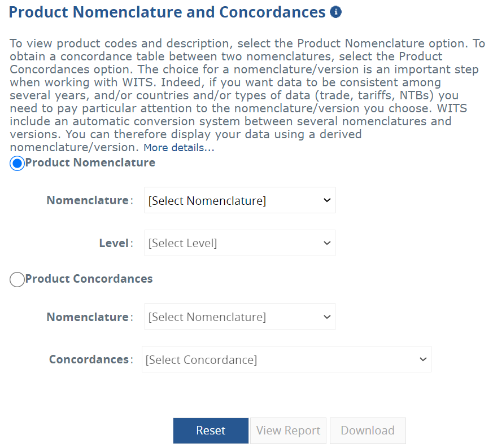Click the Nomenclature label above the Level row
This screenshot has width=493, height=448.
pyautogui.click(x=88, y=200)
